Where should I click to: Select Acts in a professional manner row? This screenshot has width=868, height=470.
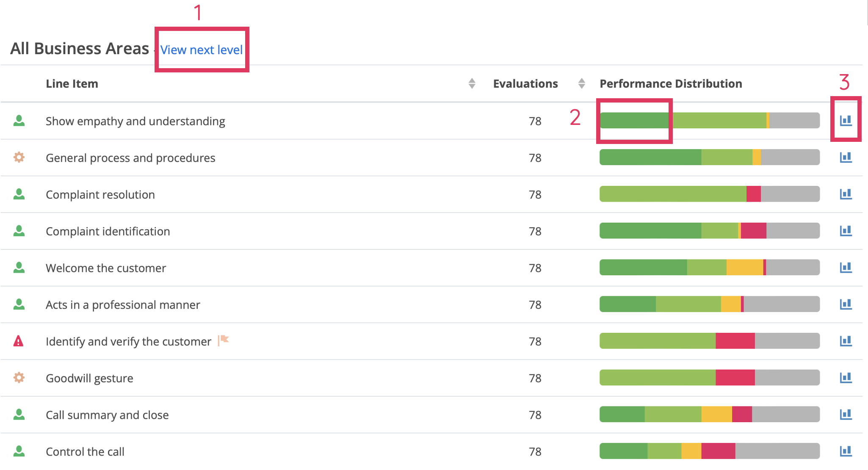(x=123, y=305)
